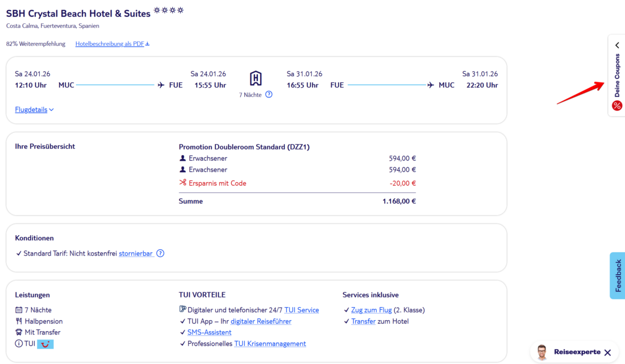Open the TUI Service link

301,310
